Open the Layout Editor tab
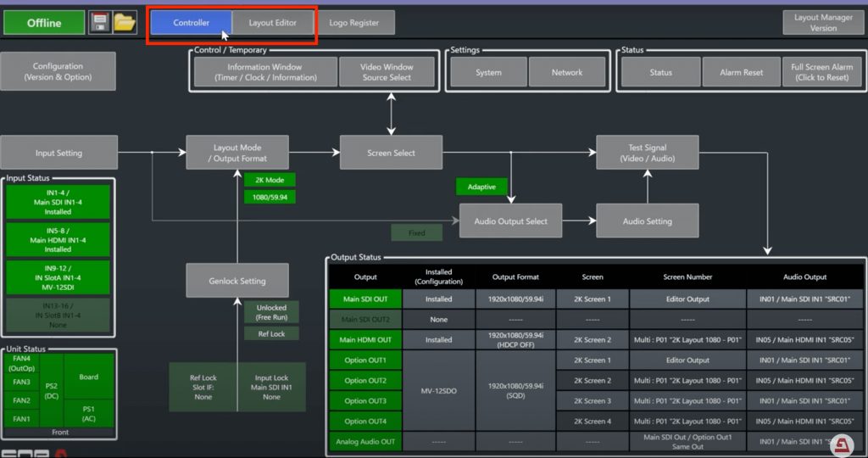 click(x=273, y=23)
